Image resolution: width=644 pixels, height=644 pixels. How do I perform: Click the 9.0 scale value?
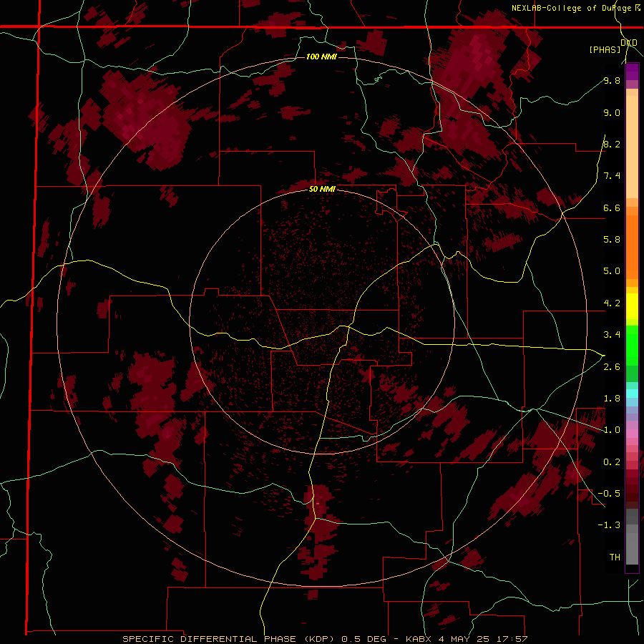612,112
